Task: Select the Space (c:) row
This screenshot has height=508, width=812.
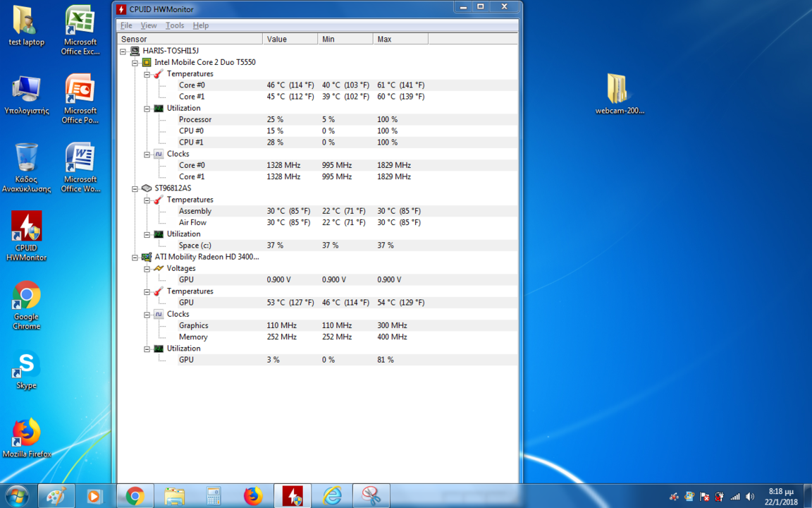Action: coord(317,246)
